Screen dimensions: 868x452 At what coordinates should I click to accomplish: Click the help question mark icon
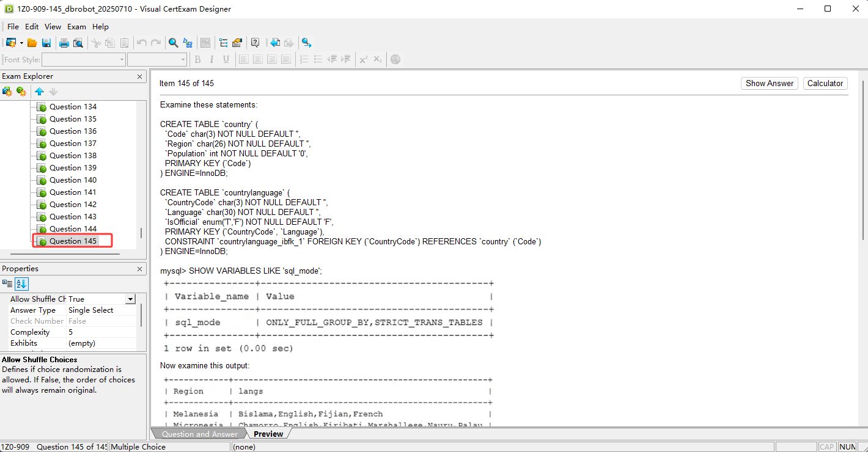tap(255, 43)
